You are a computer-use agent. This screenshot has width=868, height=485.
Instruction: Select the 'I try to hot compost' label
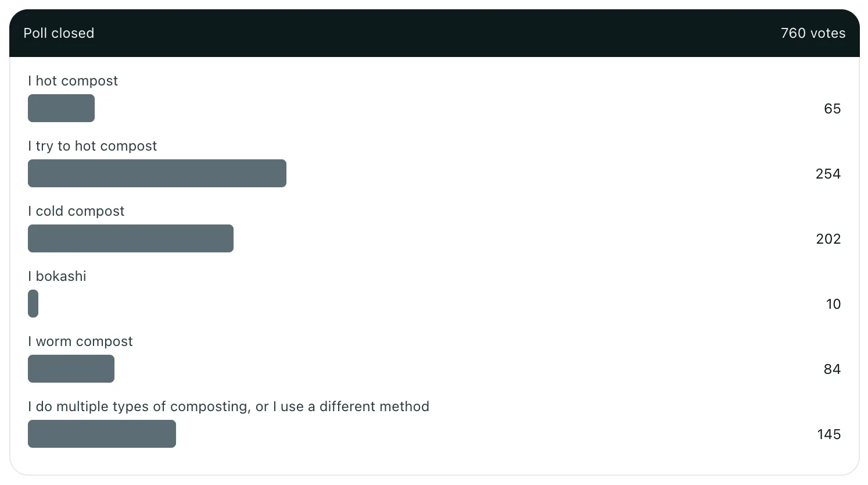[x=92, y=146]
